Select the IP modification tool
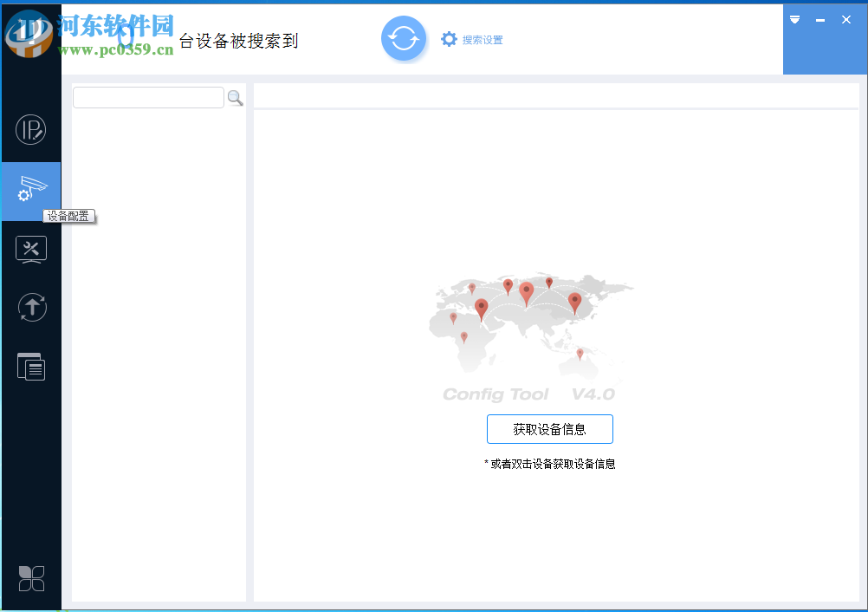The width and height of the screenshot is (868, 612). point(31,130)
